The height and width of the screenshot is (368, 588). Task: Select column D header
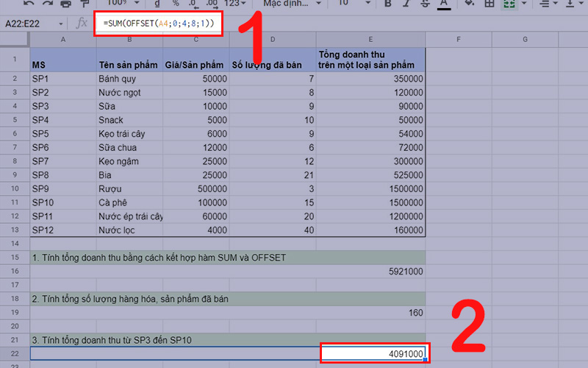click(x=273, y=40)
